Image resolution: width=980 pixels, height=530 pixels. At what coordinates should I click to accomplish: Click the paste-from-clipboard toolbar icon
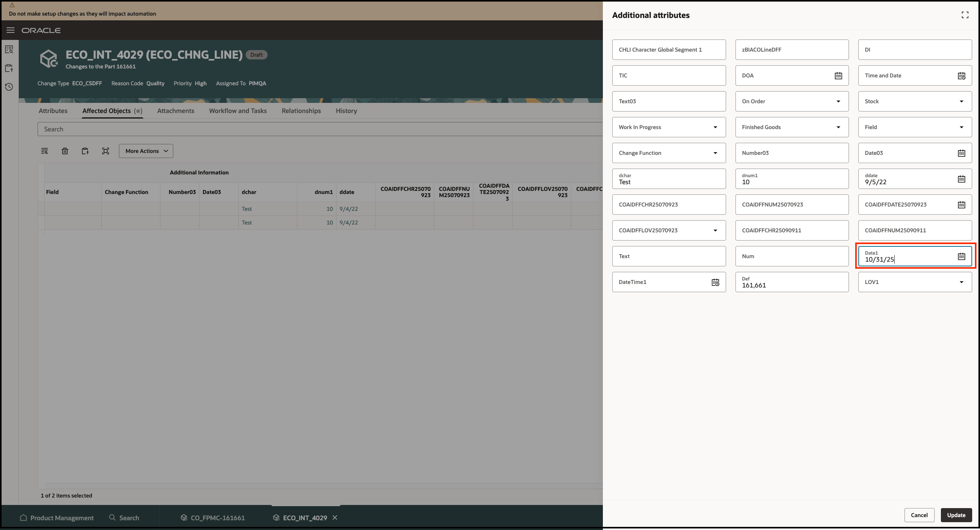85,151
